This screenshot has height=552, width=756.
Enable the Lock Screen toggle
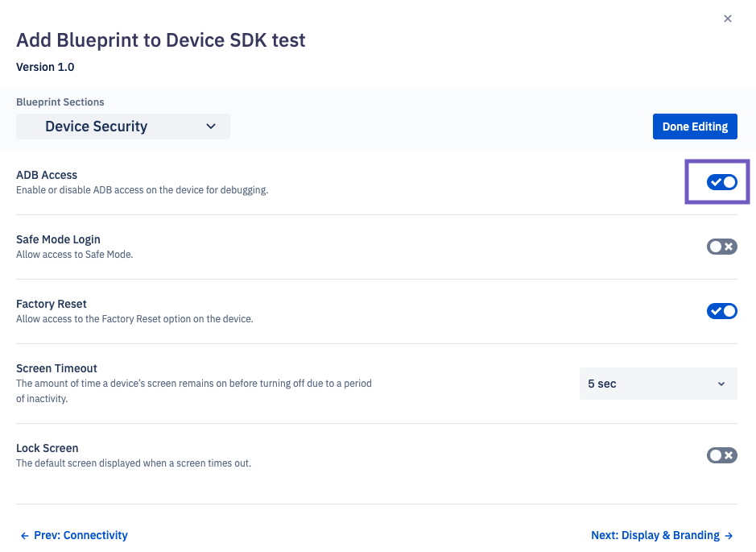pyautogui.click(x=721, y=455)
